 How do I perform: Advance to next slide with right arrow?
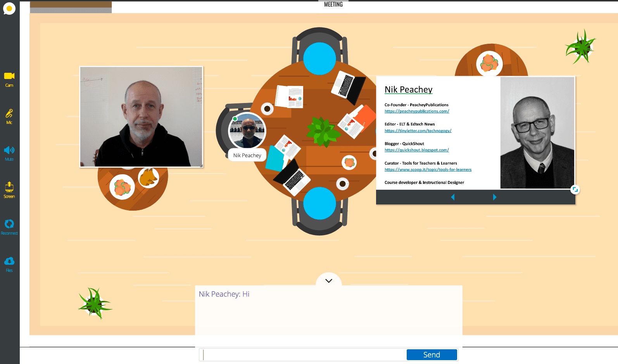(494, 197)
